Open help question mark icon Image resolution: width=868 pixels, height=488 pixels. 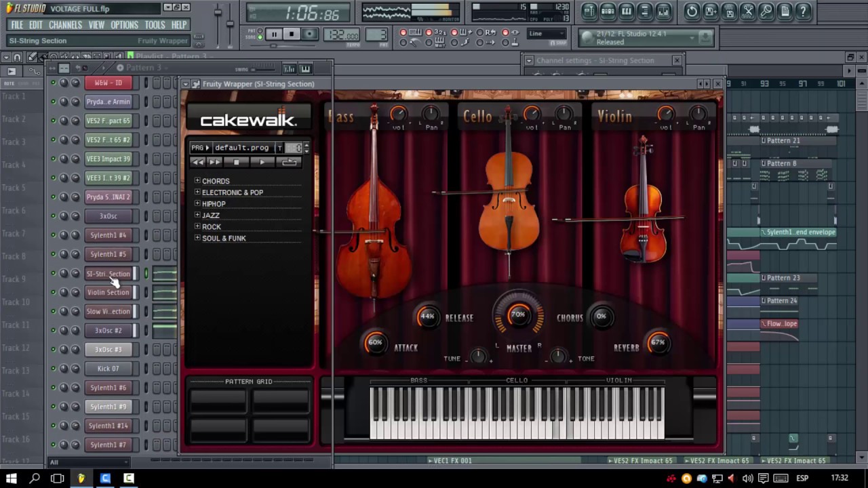pyautogui.click(x=803, y=11)
